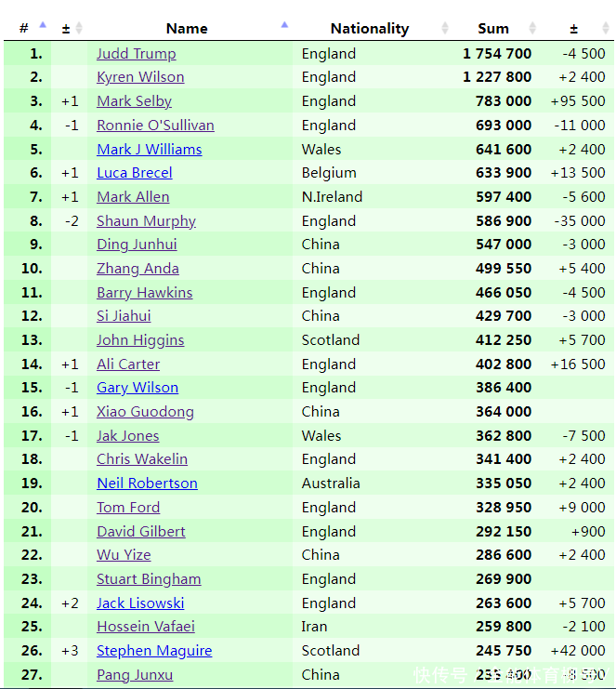The image size is (616, 689).
Task: Select Stephen Maguire's name link
Action: [154, 651]
